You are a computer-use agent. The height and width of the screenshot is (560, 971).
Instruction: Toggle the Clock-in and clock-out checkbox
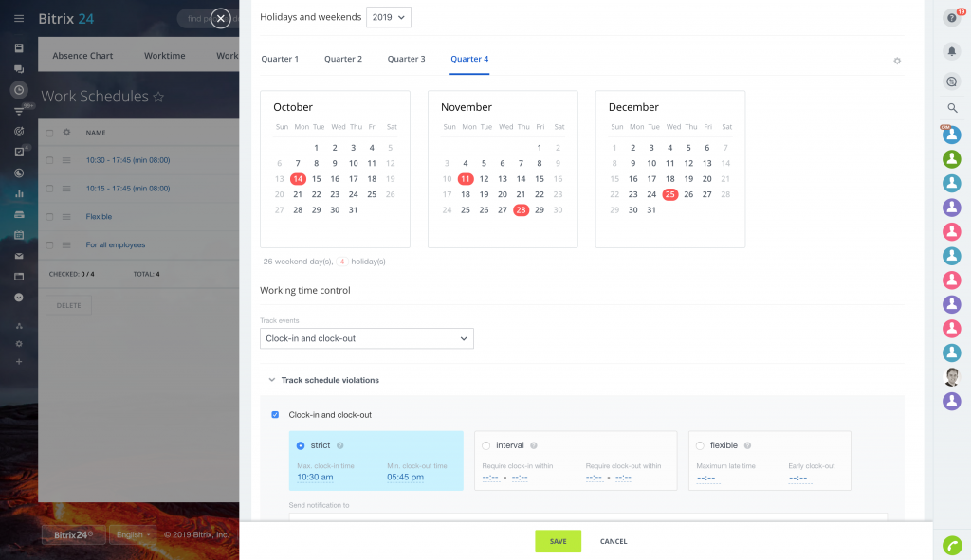click(275, 415)
